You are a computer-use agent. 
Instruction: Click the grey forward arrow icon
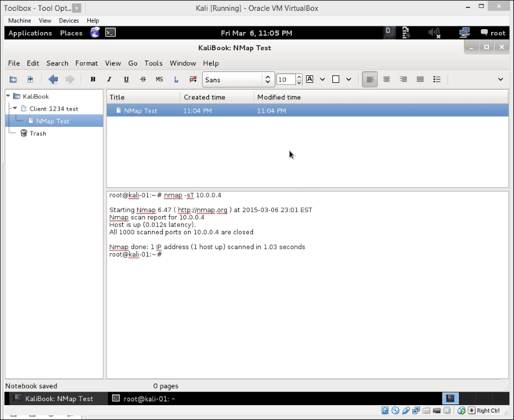coord(70,79)
